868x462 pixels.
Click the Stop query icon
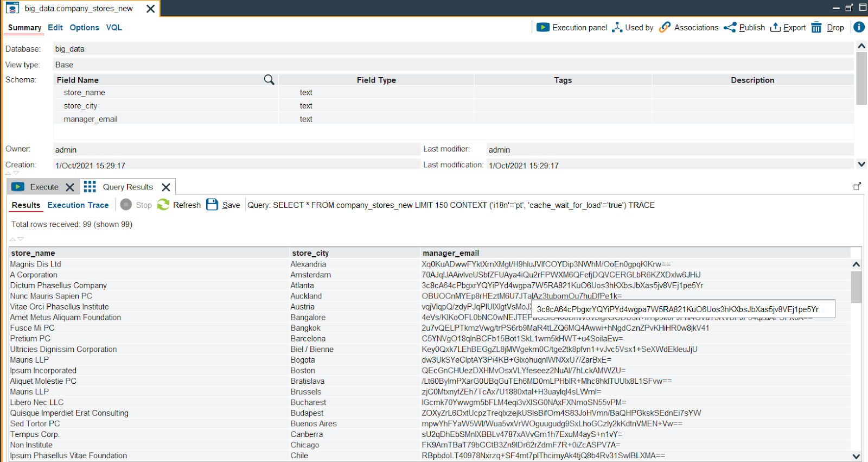pos(126,205)
